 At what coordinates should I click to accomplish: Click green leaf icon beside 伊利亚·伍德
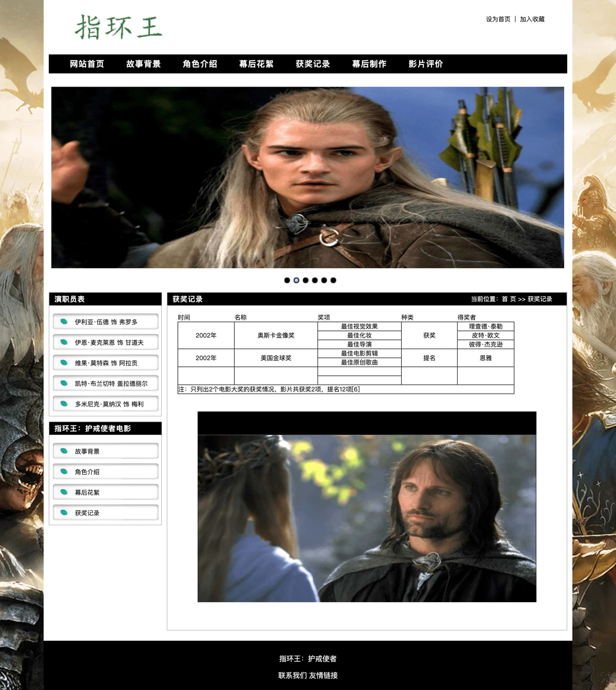64,321
